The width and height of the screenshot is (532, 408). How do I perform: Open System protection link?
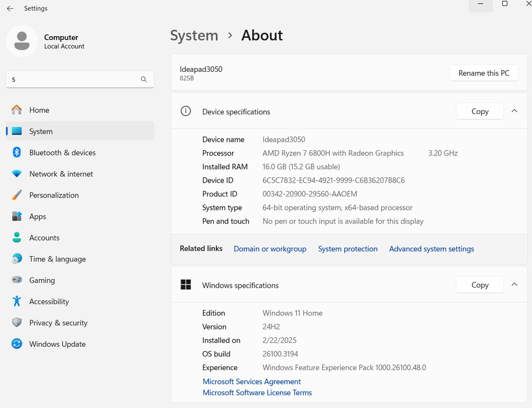pyautogui.click(x=348, y=249)
